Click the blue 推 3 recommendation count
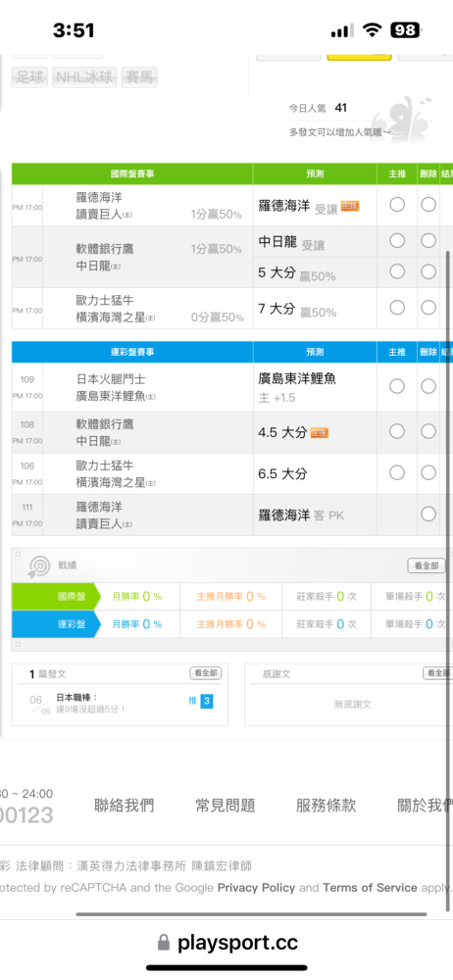The height and width of the screenshot is (980, 453). coord(201,702)
